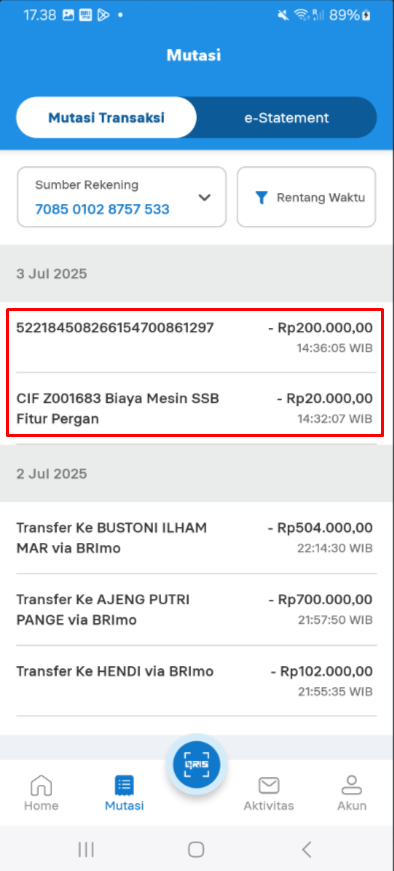The image size is (394, 871).
Task: Switch to the e-Statement tab
Action: pyautogui.click(x=287, y=118)
